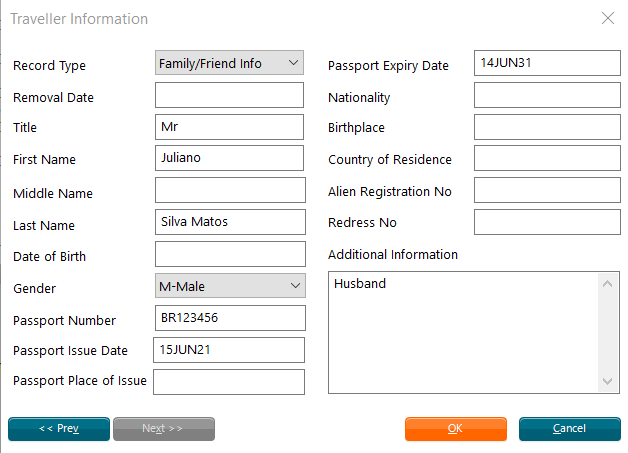This screenshot has height=453, width=628.
Task: Confirm with the orange OK button
Action: (456, 429)
